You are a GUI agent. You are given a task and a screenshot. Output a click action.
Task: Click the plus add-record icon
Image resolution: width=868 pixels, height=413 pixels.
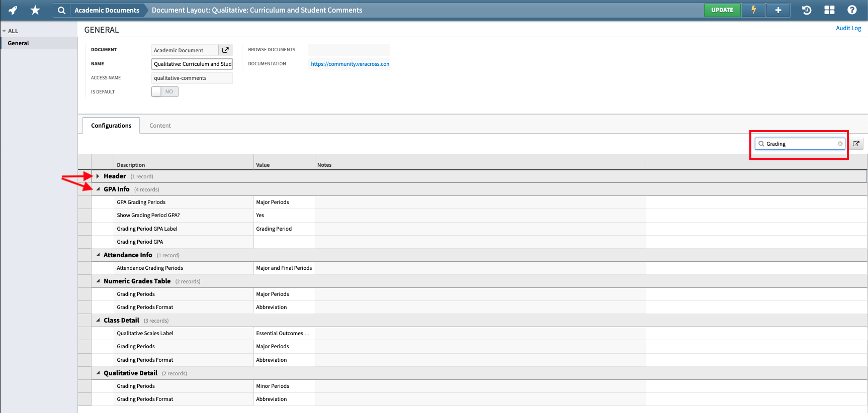tap(778, 10)
